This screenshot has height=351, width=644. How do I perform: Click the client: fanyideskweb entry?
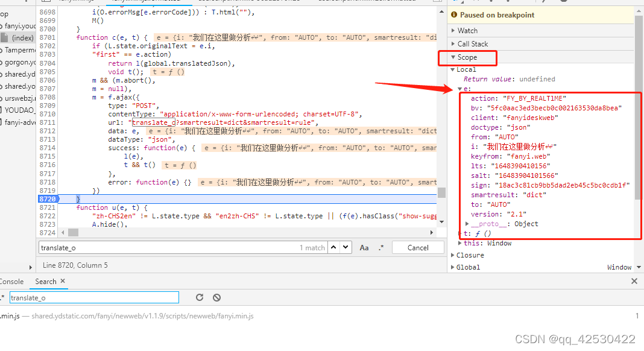click(514, 118)
